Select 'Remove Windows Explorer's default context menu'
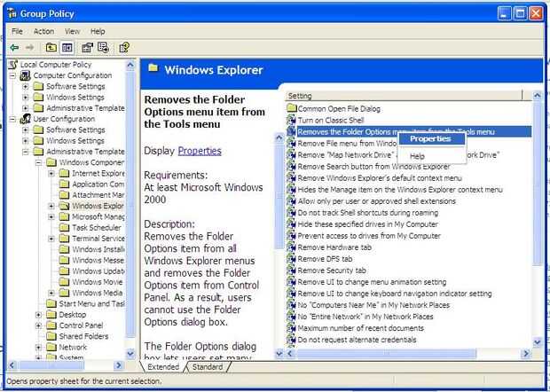 [x=380, y=178]
